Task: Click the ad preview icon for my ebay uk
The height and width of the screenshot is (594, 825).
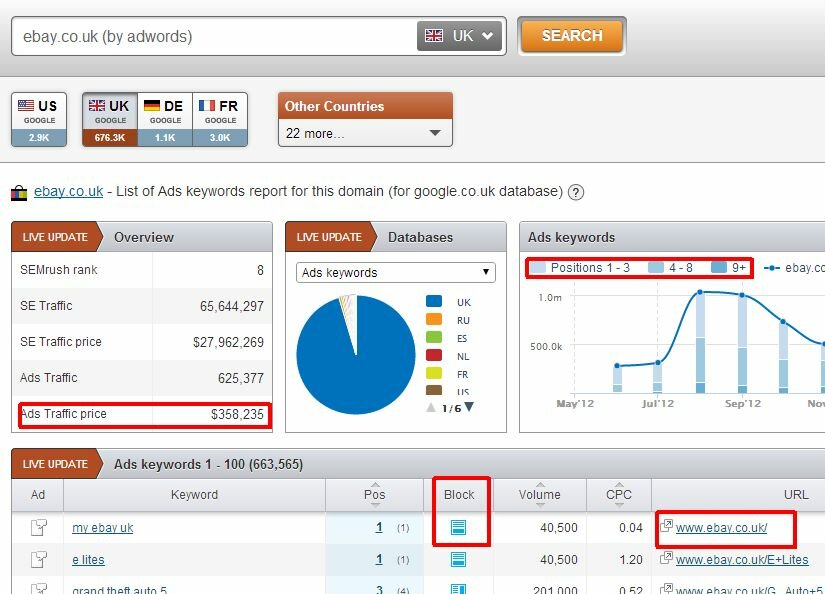Action: [x=38, y=528]
